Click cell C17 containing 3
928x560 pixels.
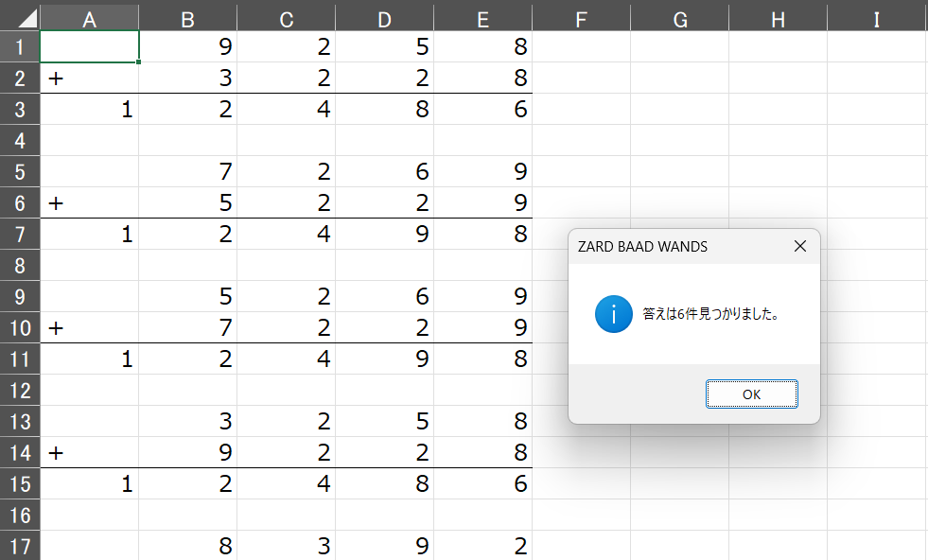click(x=287, y=546)
